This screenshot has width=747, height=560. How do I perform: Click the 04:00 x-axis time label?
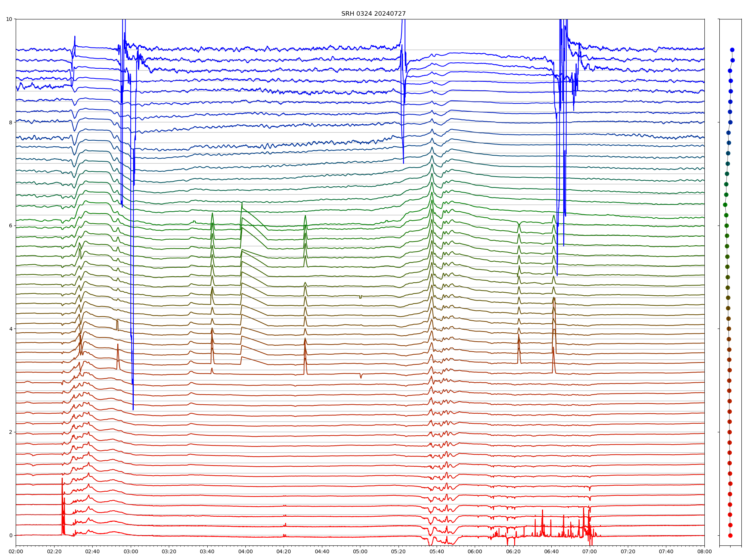click(x=245, y=551)
